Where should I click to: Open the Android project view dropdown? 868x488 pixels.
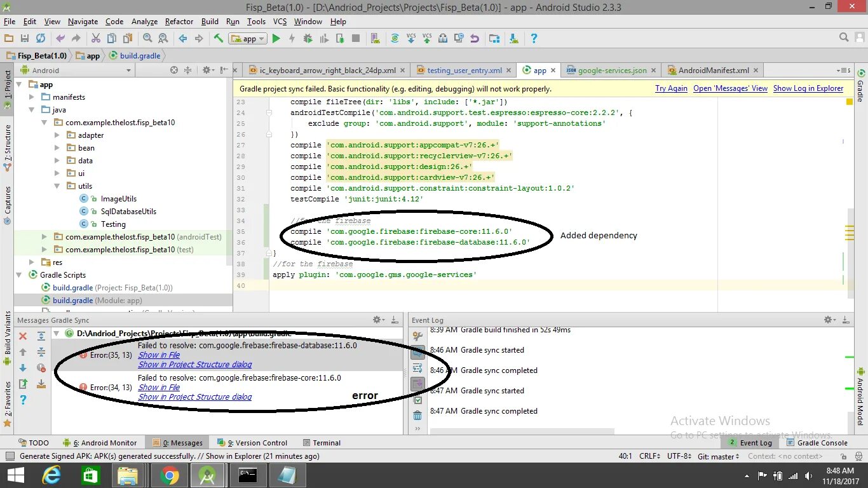coord(76,71)
